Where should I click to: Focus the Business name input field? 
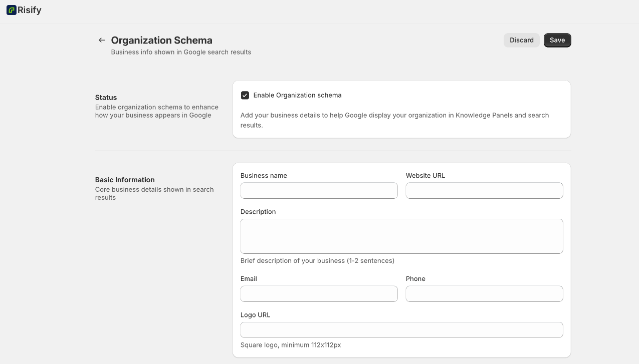pos(319,191)
